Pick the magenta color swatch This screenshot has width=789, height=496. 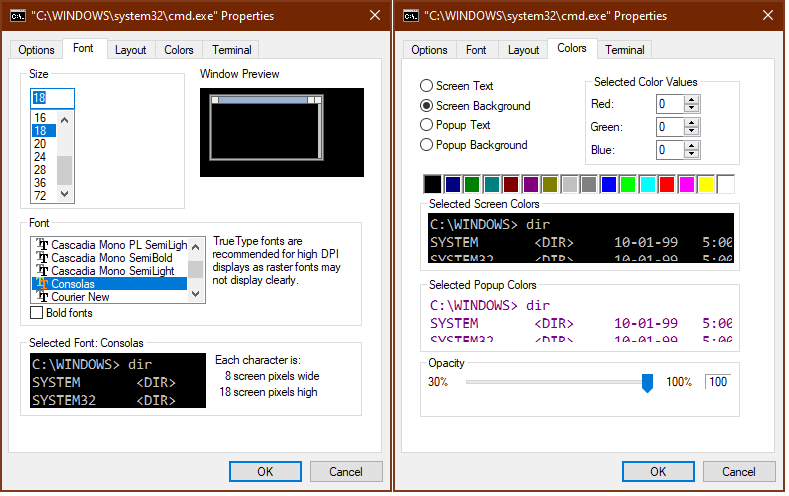click(x=687, y=185)
